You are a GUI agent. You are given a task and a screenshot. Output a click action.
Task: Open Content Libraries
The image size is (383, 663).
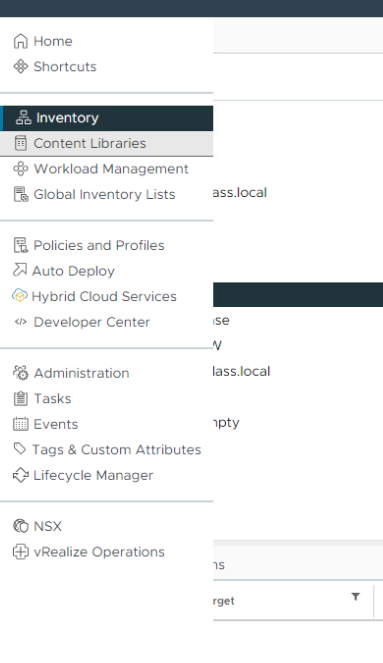coord(107,143)
